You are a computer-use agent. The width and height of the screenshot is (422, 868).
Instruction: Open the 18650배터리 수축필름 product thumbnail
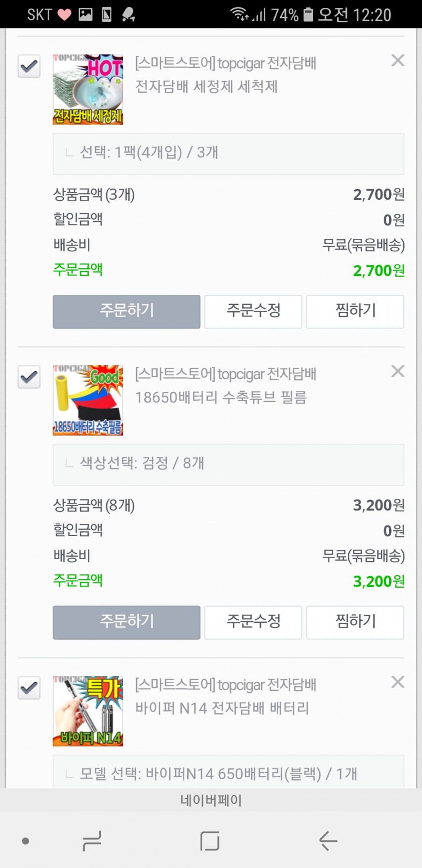(x=88, y=400)
